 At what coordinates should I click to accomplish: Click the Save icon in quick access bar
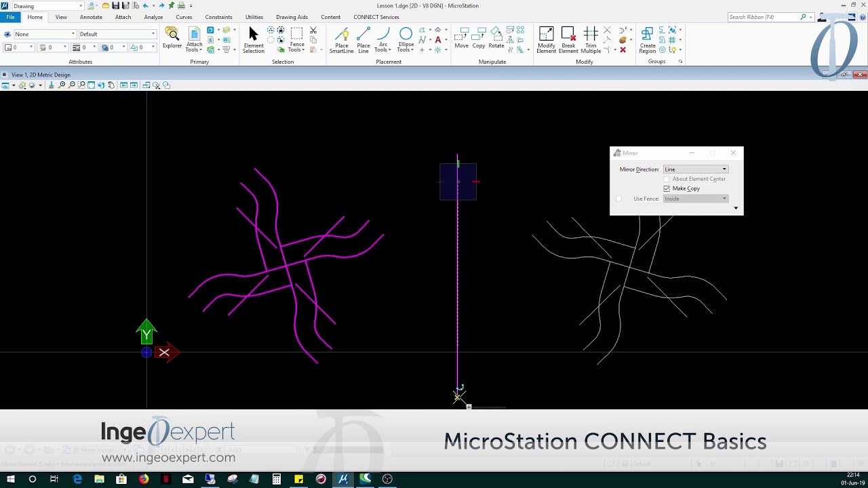pos(115,5)
